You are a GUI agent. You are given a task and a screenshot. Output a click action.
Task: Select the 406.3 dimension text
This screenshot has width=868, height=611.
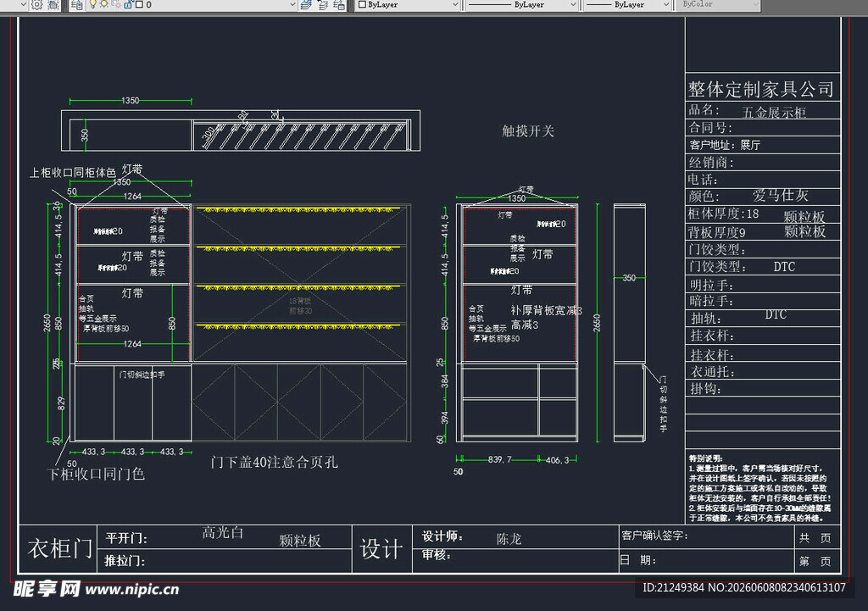coord(556,460)
